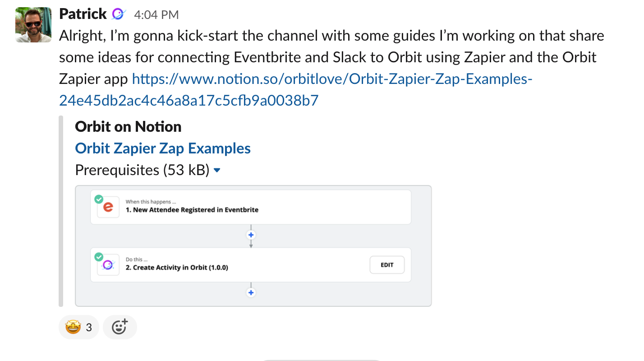Click Patrick's display name
This screenshot has width=644, height=361.
83,14
